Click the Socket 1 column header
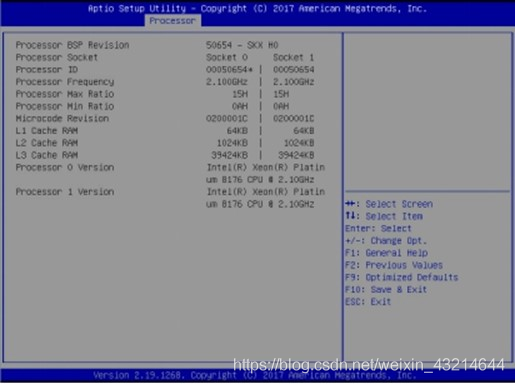Screen dimensions: 515x384 (x=293, y=57)
